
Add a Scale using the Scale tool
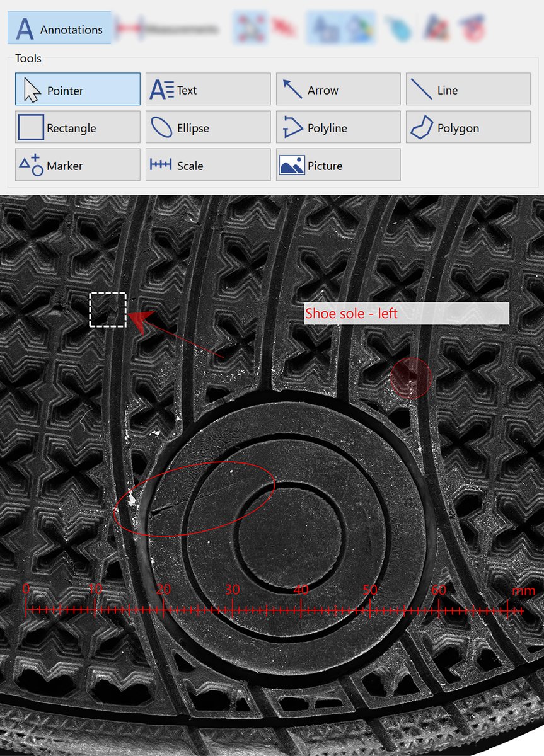coord(208,165)
